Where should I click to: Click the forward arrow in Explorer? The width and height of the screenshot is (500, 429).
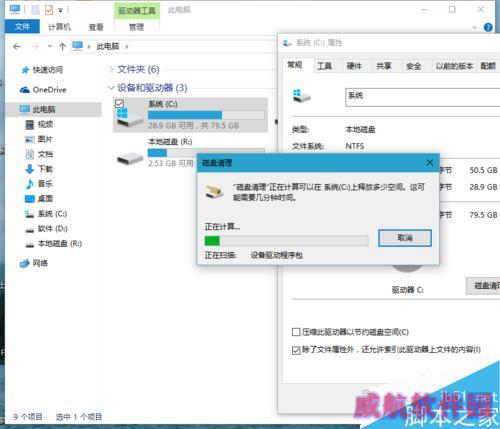tap(35, 47)
